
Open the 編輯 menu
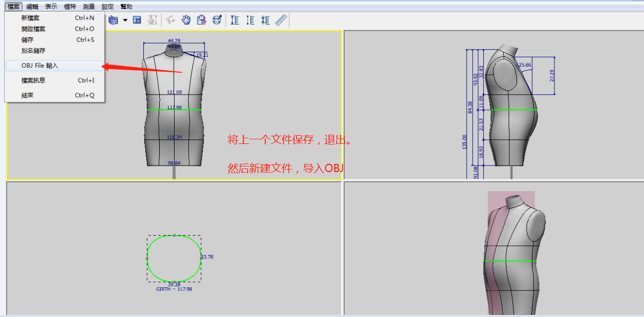pos(32,7)
